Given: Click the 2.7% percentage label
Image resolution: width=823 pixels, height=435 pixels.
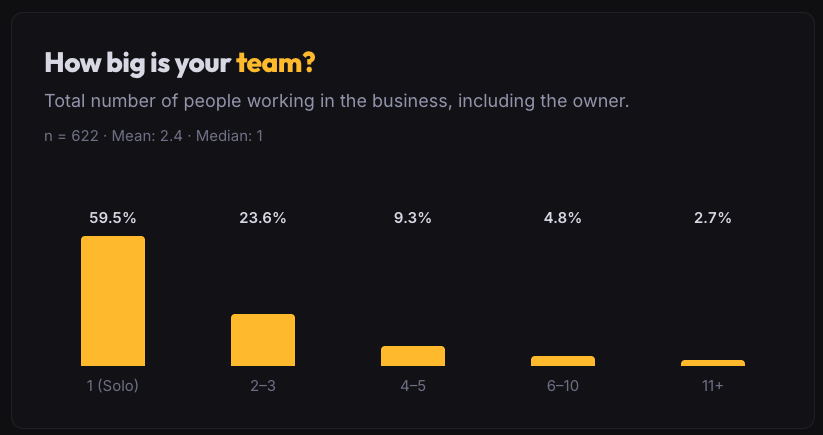Looking at the screenshot, I should tap(713, 218).
